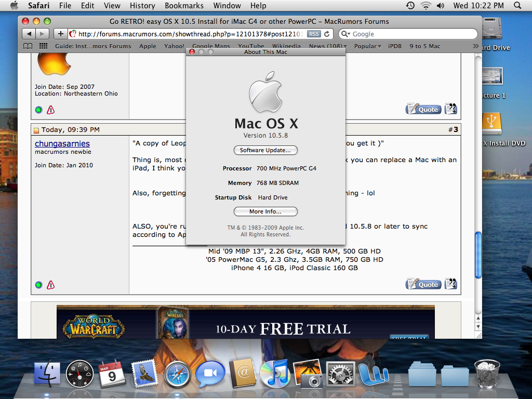
Task: Add bookmark with the plus button
Action: (x=60, y=34)
